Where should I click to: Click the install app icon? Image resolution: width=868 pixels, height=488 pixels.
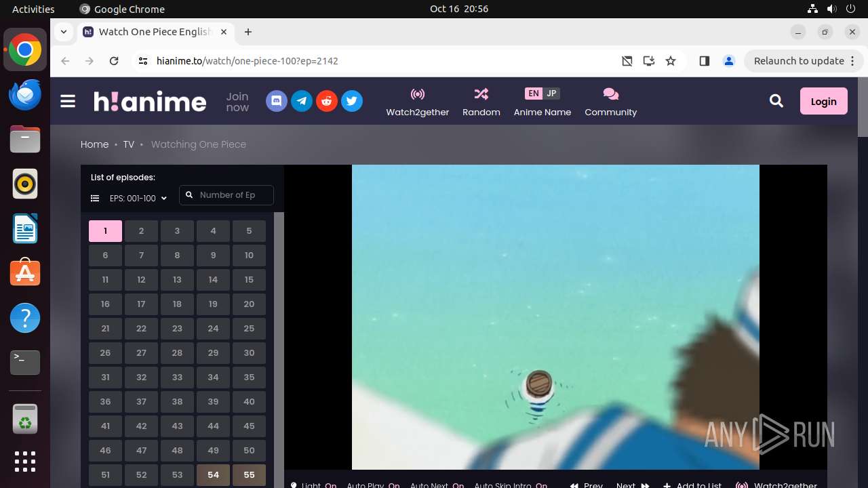coord(649,61)
